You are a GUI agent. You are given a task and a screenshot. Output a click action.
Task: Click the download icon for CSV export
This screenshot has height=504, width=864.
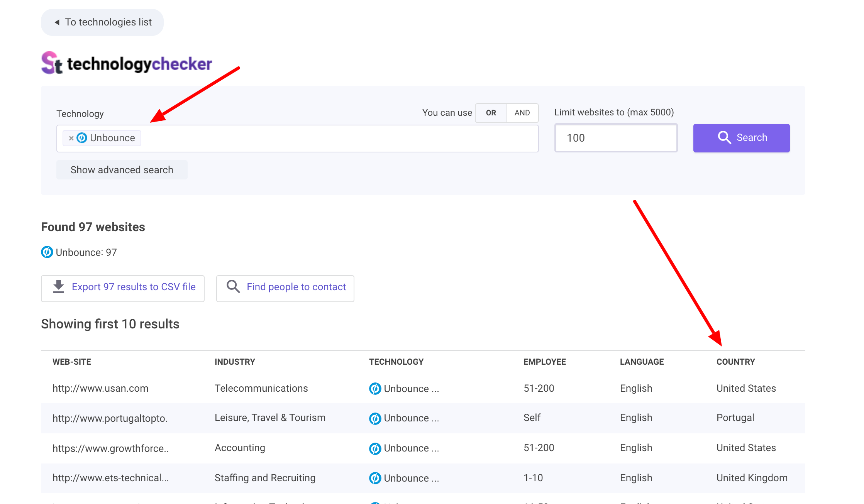point(58,286)
